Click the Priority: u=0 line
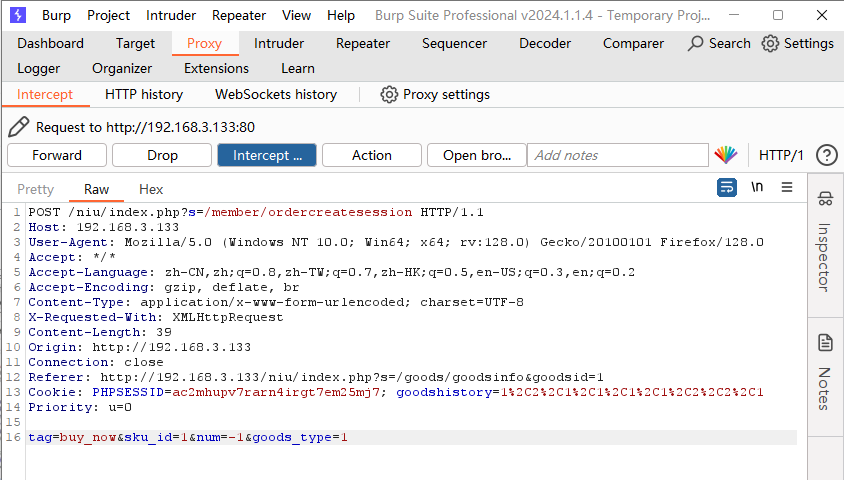844x480 pixels. (80, 407)
